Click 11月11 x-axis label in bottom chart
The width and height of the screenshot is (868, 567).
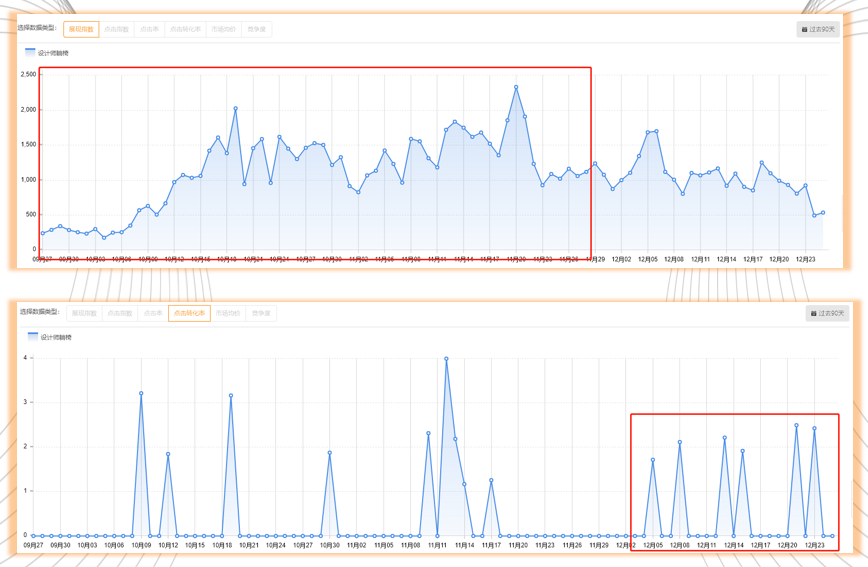tap(437, 545)
